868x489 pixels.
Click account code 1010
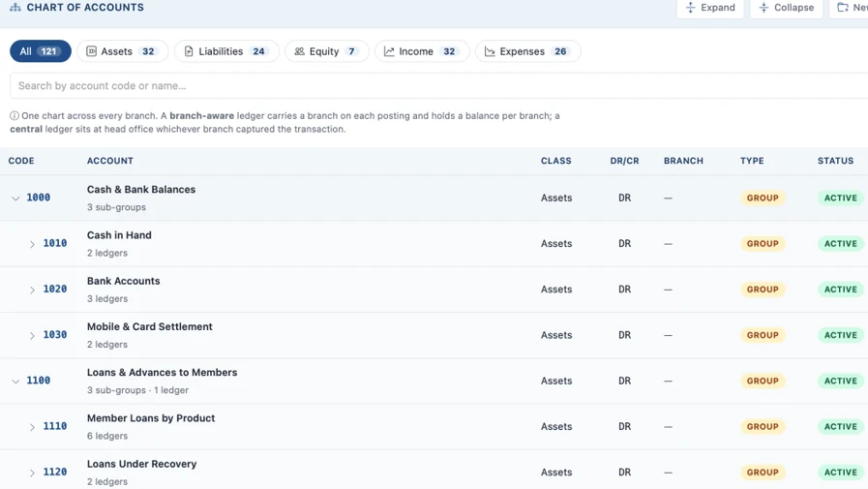[55, 244]
